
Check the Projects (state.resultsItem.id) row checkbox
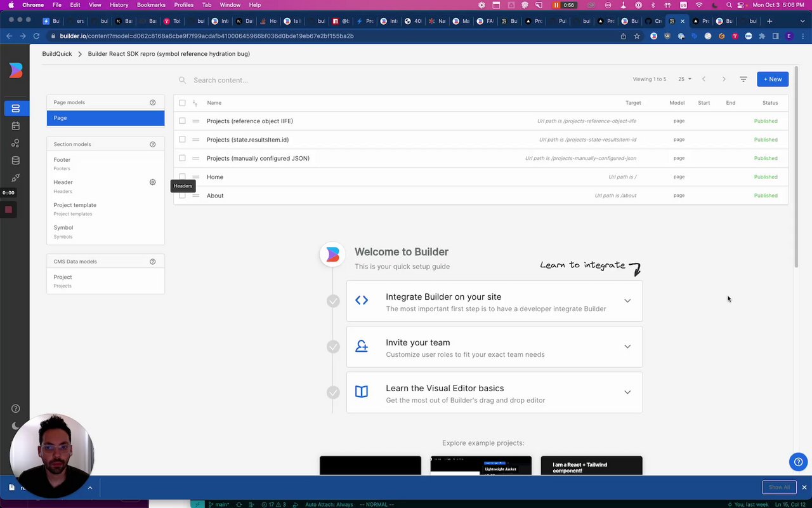tap(182, 140)
